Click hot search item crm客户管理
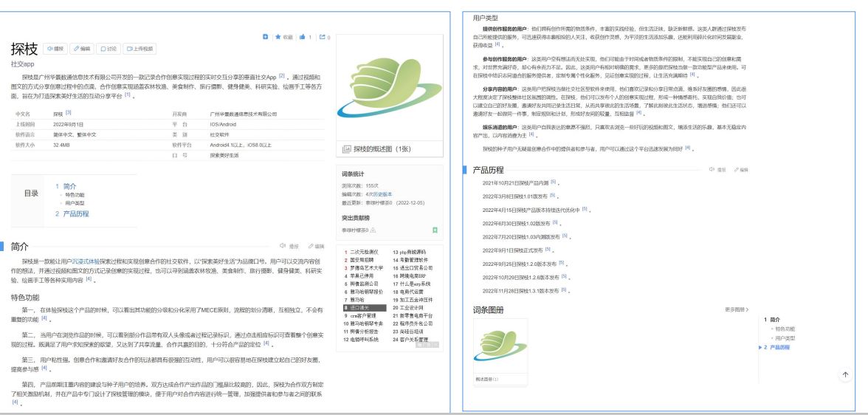The image size is (868, 415). click(363, 315)
